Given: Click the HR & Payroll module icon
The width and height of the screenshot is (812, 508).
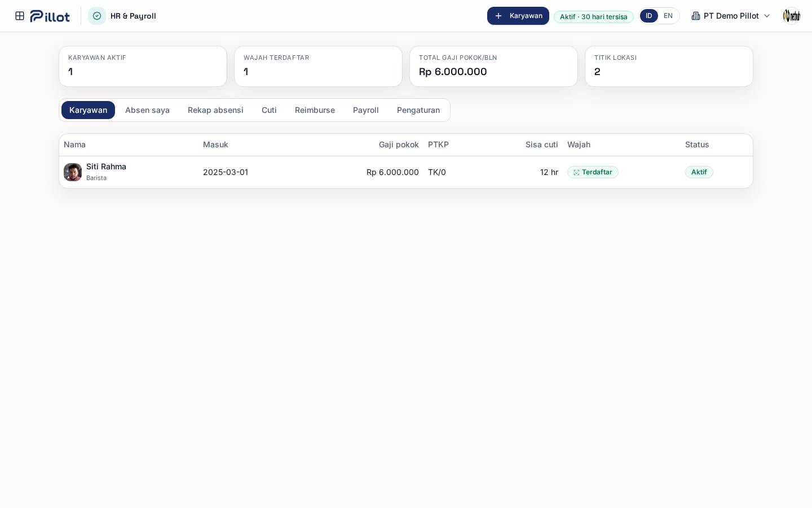Looking at the screenshot, I should [x=97, y=16].
